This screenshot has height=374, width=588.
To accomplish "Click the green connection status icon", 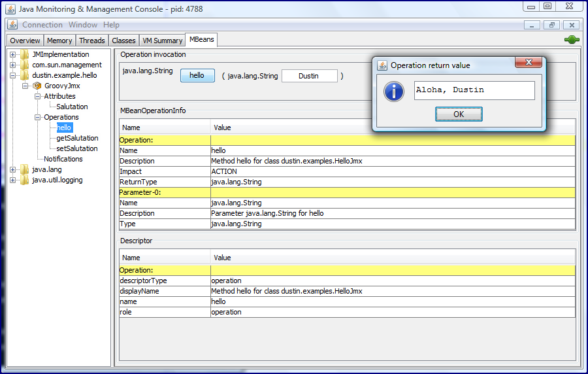I will point(572,39).
